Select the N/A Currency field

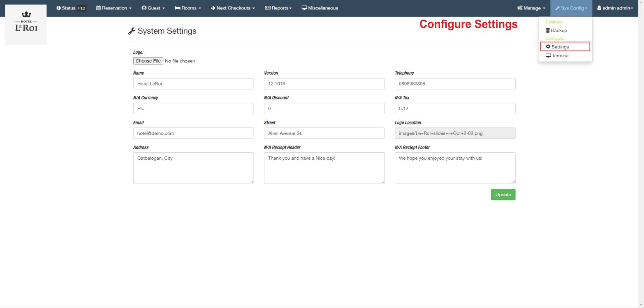[x=193, y=108]
